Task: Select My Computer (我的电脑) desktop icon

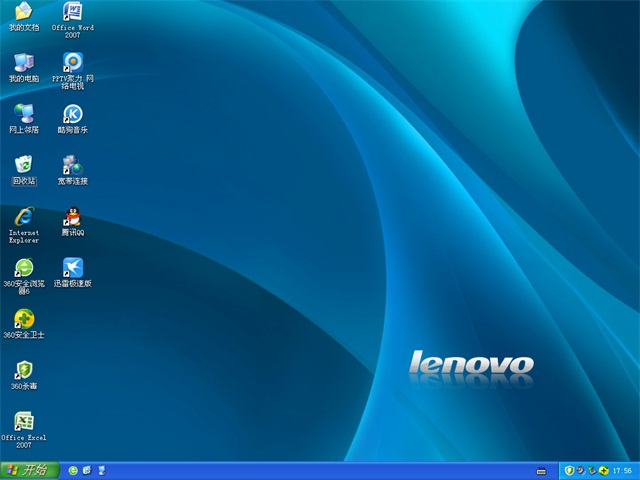Action: (x=23, y=62)
